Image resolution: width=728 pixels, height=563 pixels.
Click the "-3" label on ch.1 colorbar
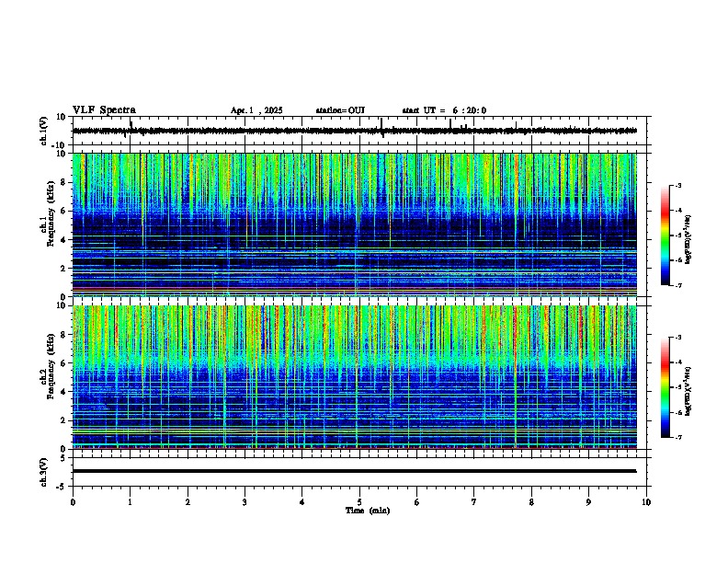(677, 185)
